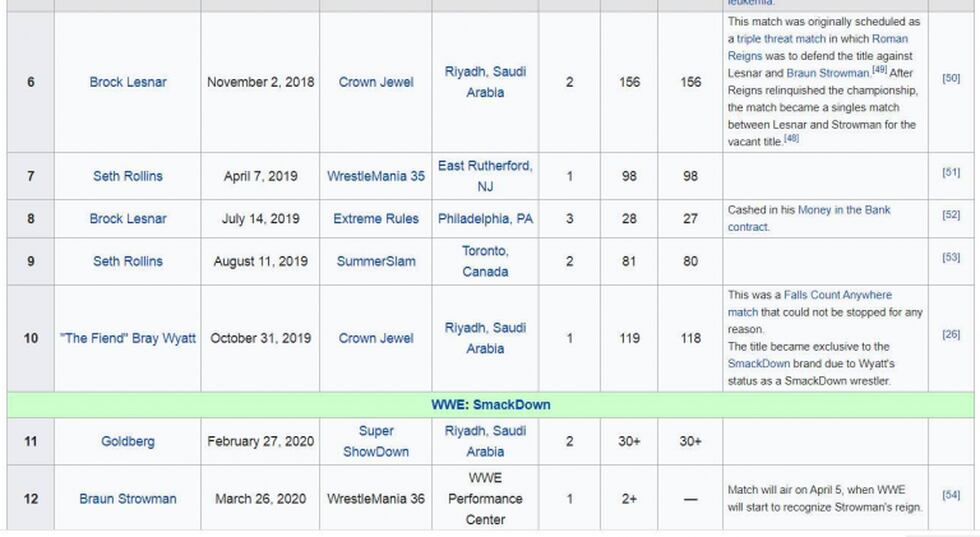Screen dimensions: 980x537
Task: Click the Philadelphia, PA location link
Action: [x=485, y=219]
